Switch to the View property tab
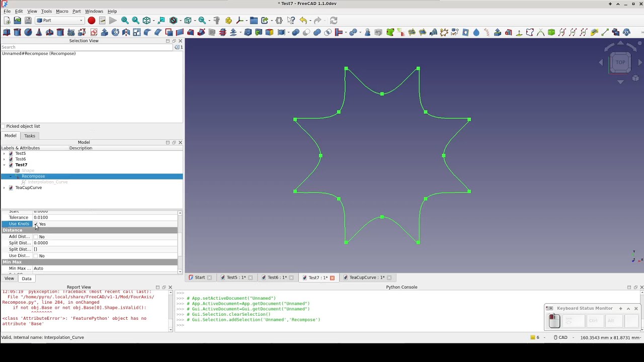Image resolution: width=644 pixels, height=362 pixels. [x=9, y=279]
